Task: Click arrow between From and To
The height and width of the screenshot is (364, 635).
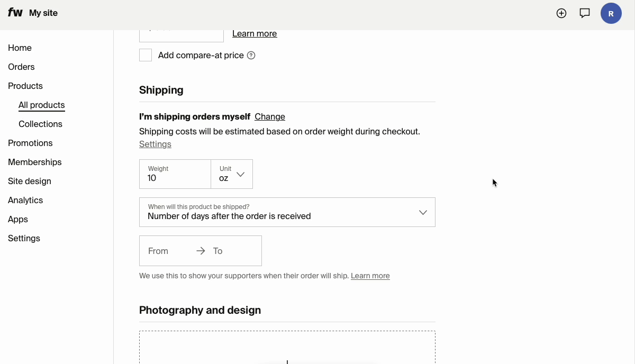Action: click(x=201, y=251)
